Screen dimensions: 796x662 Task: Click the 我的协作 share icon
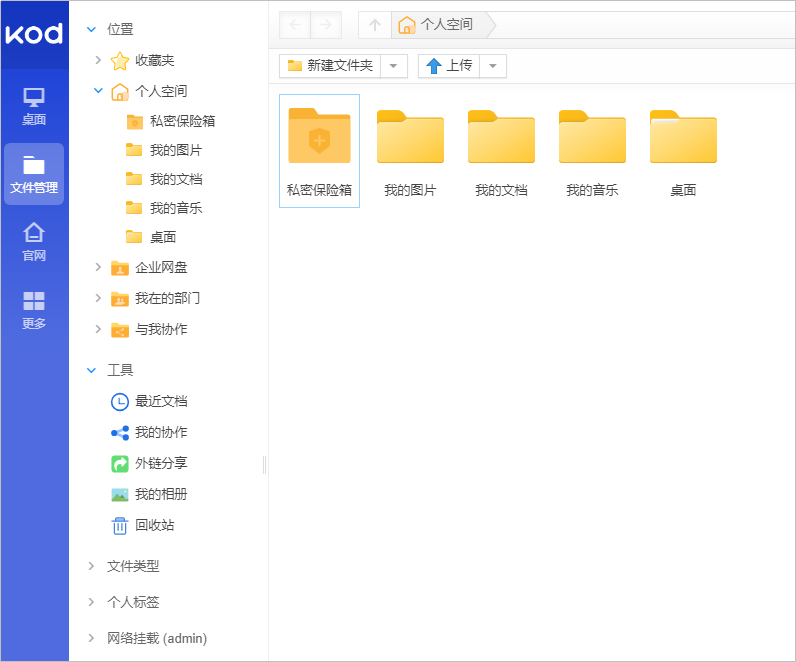(120, 433)
